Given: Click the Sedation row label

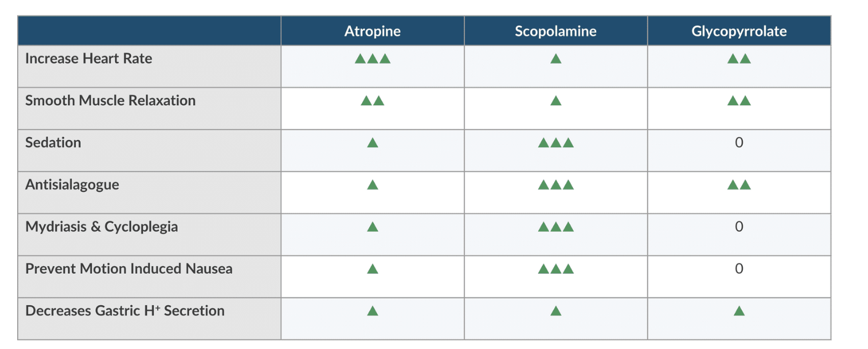Looking at the screenshot, I should [x=53, y=143].
